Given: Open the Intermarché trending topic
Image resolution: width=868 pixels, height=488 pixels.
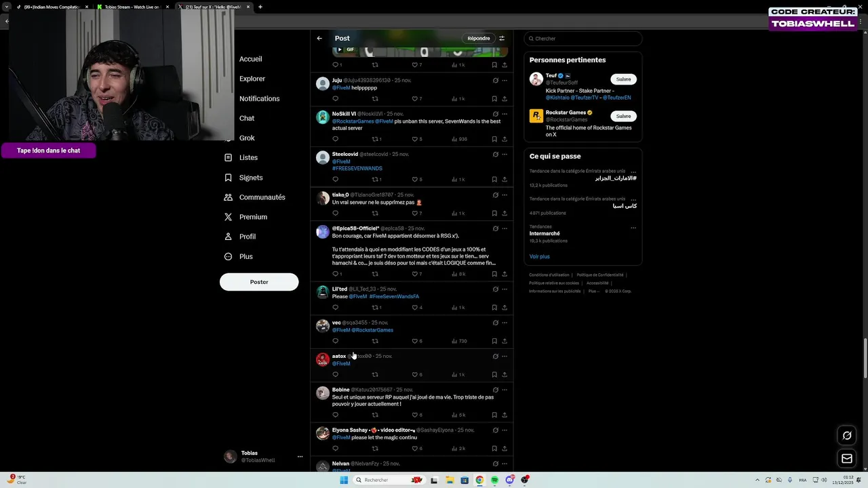Looking at the screenshot, I should (x=545, y=234).
